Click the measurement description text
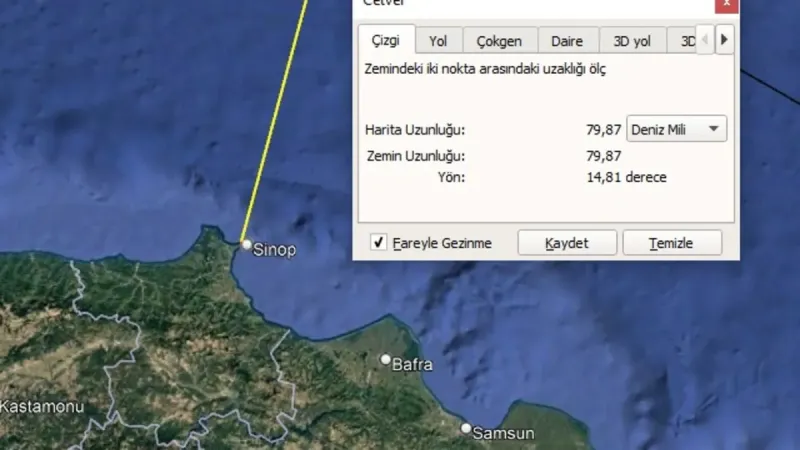This screenshot has width=800, height=450. [485, 69]
